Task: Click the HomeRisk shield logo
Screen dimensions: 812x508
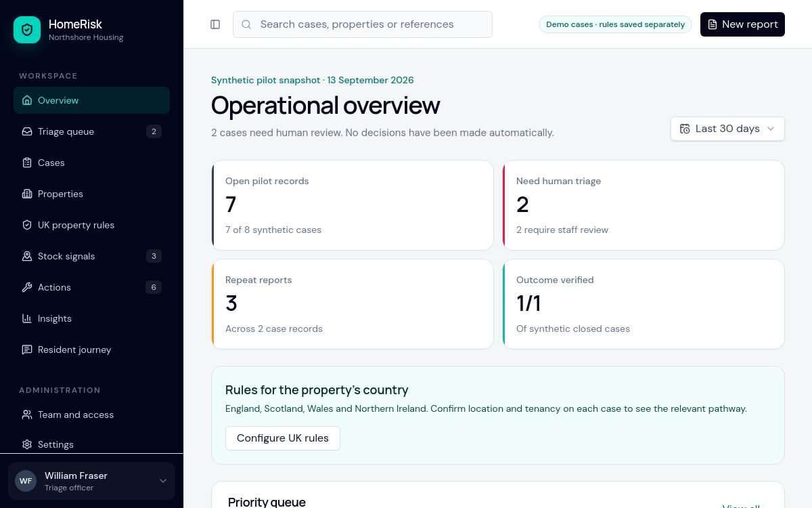Action: 27,30
